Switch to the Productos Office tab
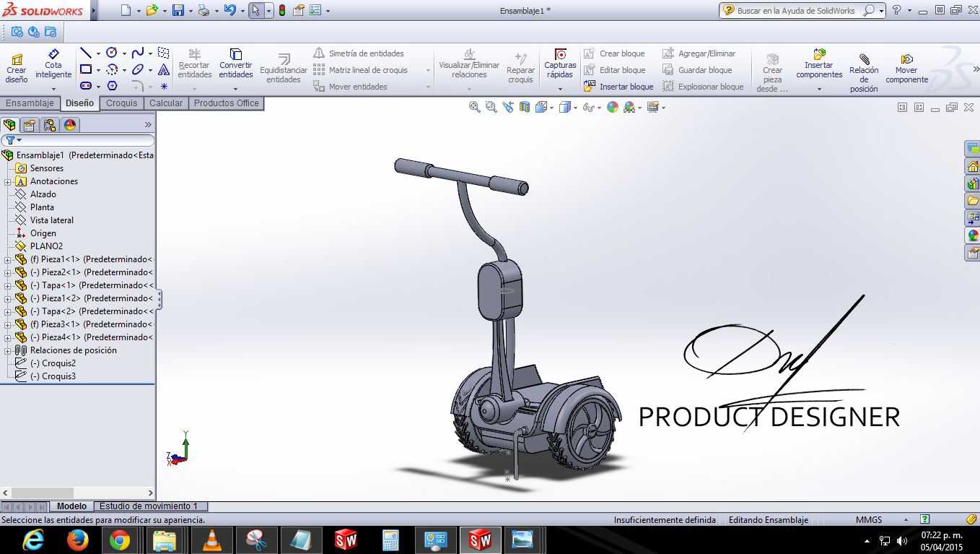980x554 pixels. pos(226,103)
